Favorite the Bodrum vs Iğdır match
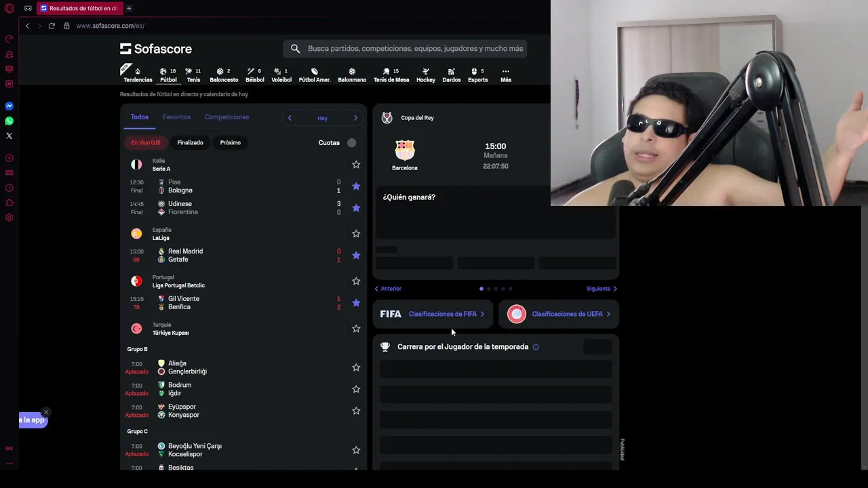Image resolution: width=868 pixels, height=488 pixels. click(x=356, y=389)
